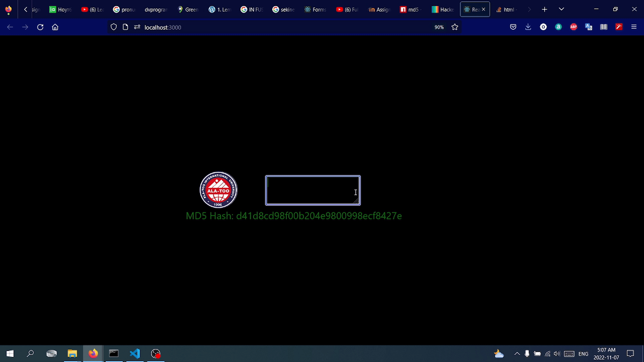Switch to the md5 tab
644x362 pixels.
pyautogui.click(x=410, y=9)
